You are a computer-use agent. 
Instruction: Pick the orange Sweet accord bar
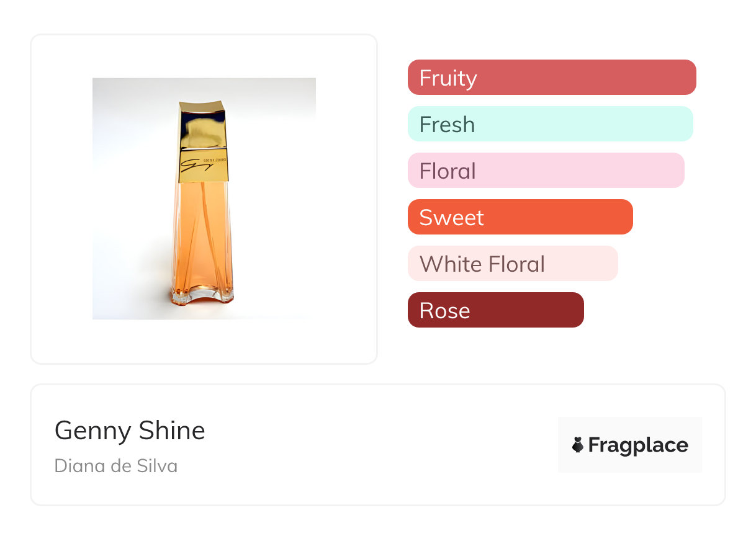(x=520, y=217)
